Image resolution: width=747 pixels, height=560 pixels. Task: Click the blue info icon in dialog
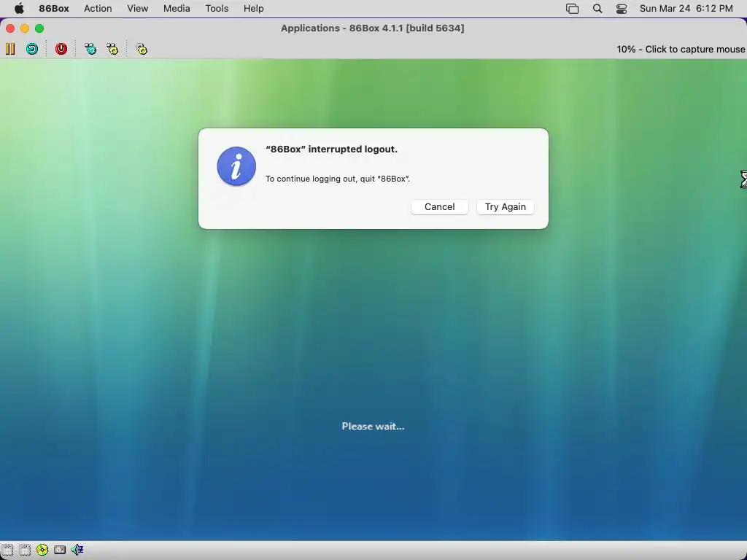[x=236, y=166]
